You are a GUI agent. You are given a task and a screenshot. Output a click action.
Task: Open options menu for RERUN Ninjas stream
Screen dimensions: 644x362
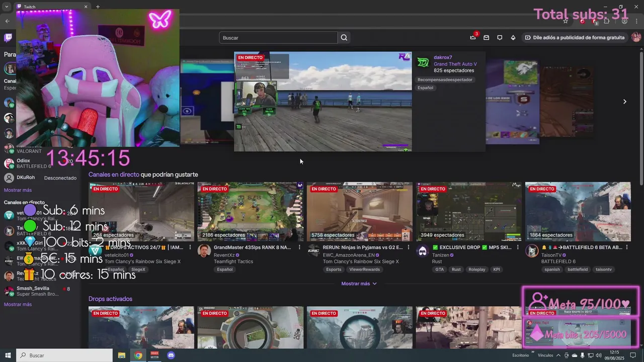[409, 247]
